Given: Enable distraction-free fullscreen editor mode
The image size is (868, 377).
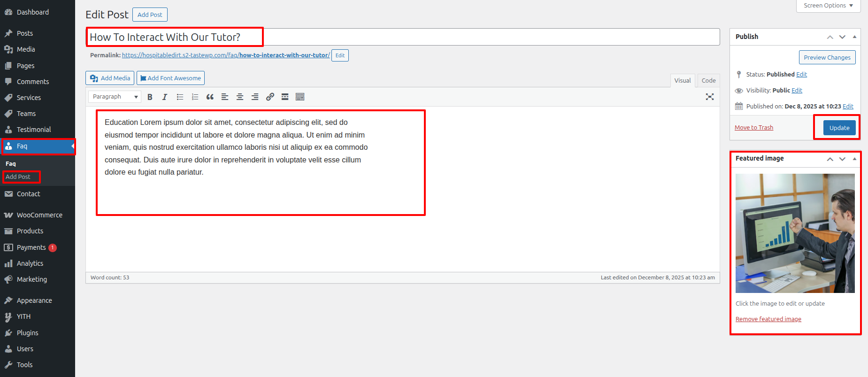Looking at the screenshot, I should [709, 97].
